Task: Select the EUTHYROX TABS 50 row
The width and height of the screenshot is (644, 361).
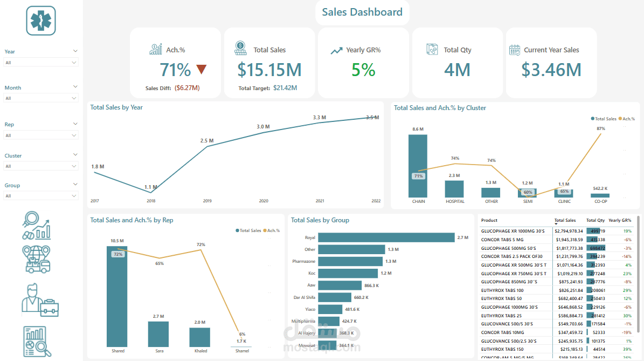Action: click(x=557, y=298)
